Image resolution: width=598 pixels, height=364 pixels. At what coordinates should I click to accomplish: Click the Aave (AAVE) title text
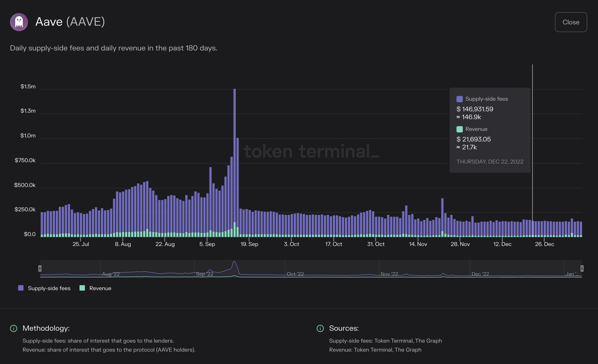tap(70, 22)
